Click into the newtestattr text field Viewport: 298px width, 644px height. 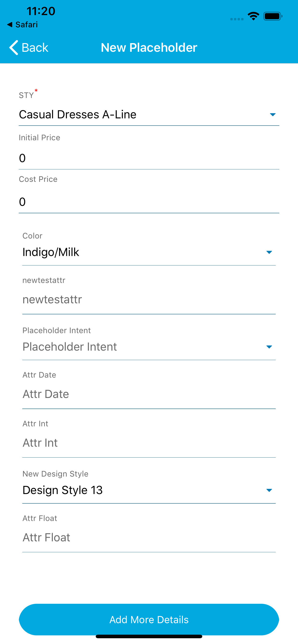pyautogui.click(x=149, y=299)
